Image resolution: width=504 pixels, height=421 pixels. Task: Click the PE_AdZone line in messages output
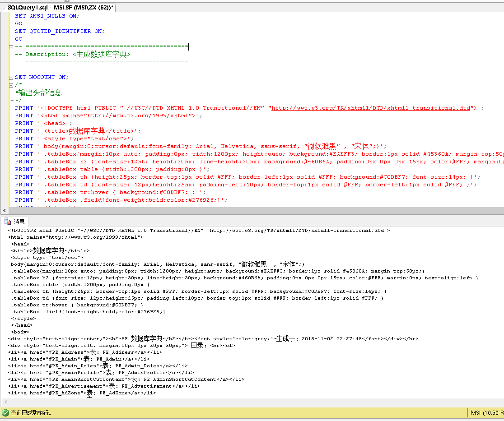pos(81,393)
